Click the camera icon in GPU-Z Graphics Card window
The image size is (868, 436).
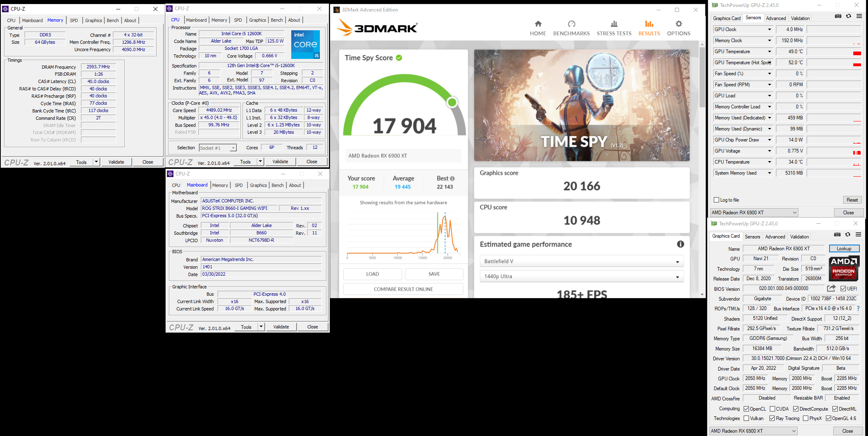(x=837, y=235)
